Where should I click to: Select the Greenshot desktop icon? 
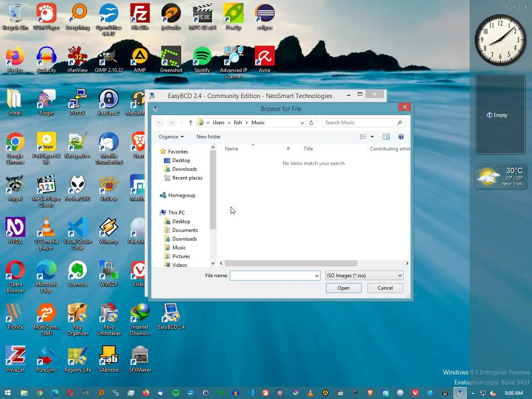point(171,60)
